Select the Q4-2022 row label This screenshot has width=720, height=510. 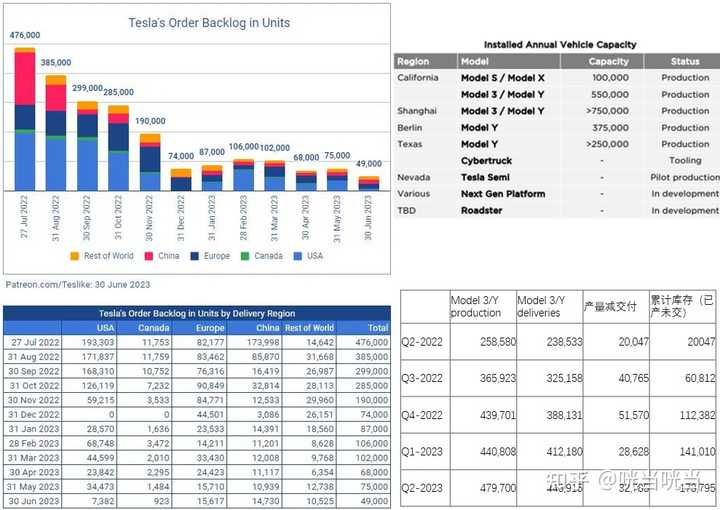pos(422,415)
